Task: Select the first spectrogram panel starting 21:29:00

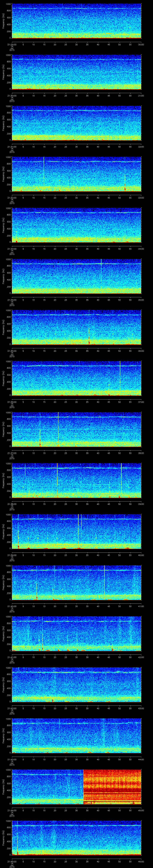Action: click(x=76, y=21)
